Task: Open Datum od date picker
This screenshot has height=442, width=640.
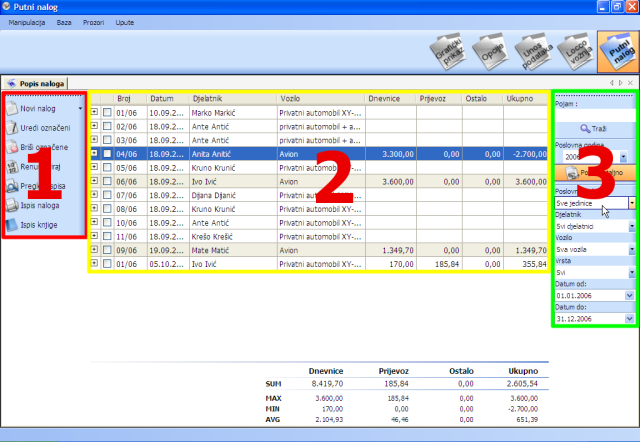Action: pos(629,295)
